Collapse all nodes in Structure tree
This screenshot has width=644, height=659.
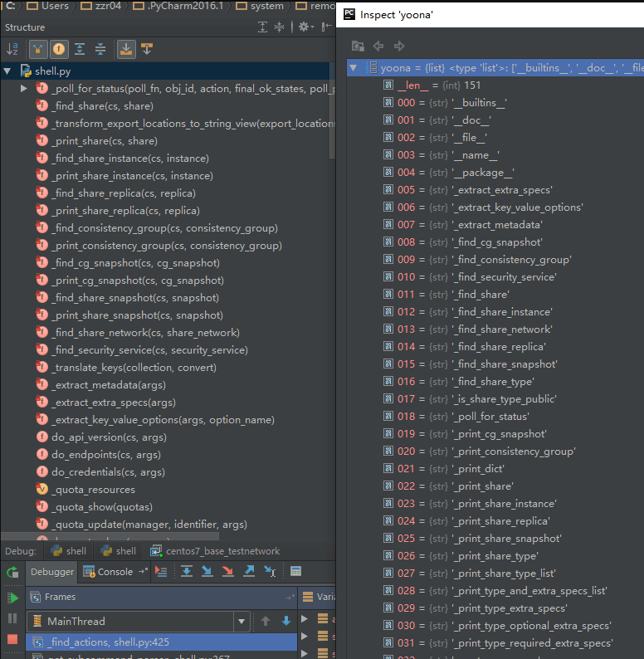click(x=100, y=49)
